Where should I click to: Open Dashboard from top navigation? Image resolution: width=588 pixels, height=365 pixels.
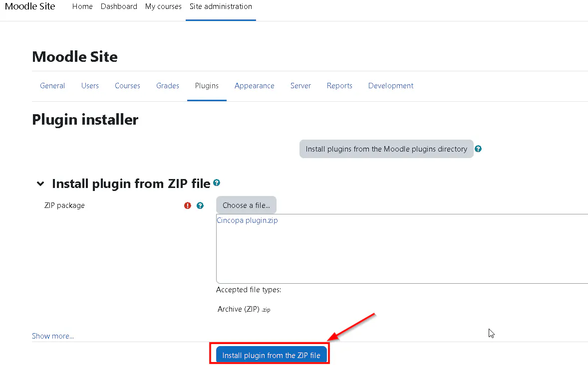[119, 6]
